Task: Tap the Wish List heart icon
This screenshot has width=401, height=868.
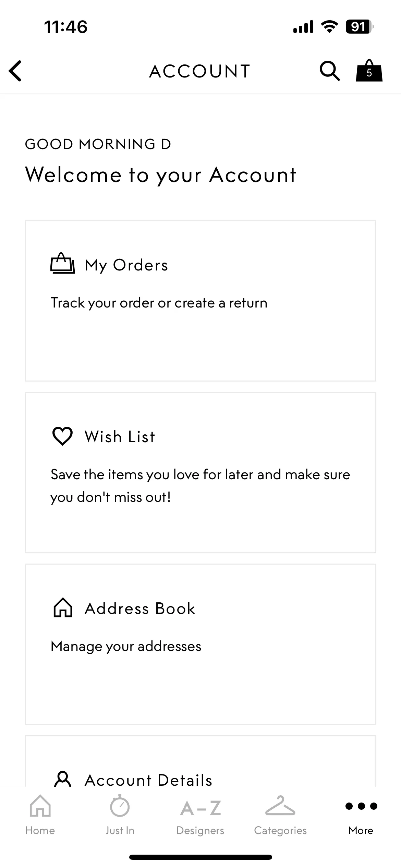Action: coord(62,436)
